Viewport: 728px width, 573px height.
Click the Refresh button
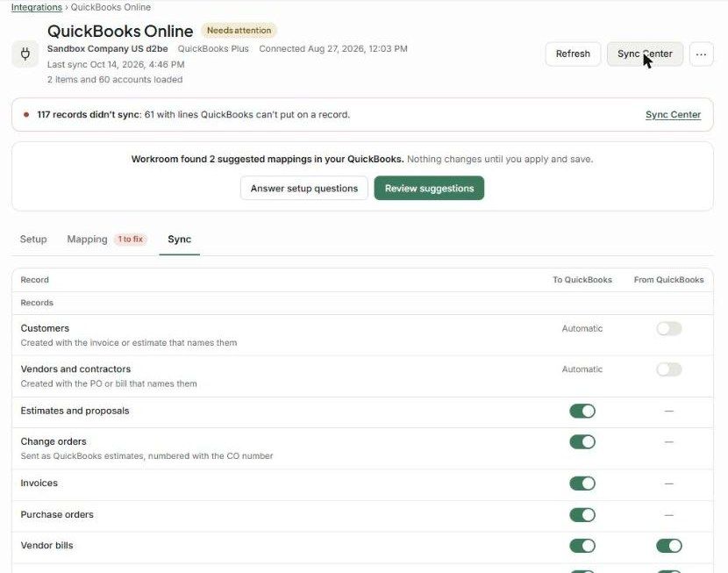click(x=573, y=54)
